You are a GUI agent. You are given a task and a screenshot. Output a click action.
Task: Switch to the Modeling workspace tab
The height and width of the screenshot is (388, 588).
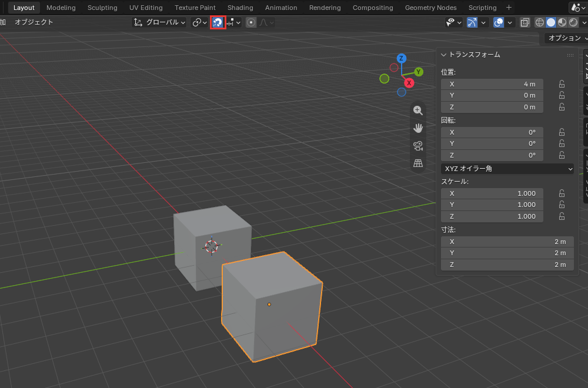click(61, 8)
